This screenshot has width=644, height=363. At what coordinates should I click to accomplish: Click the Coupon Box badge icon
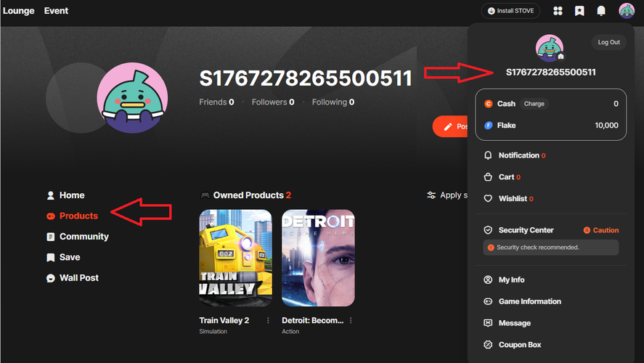(x=488, y=345)
